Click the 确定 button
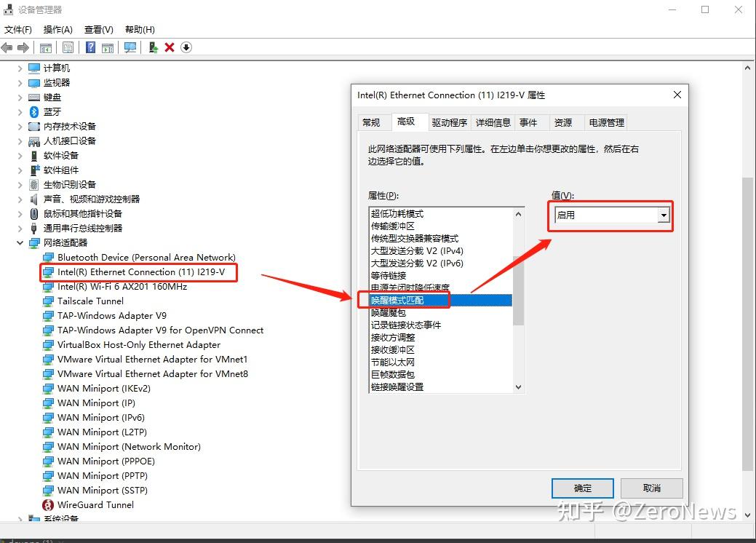The height and width of the screenshot is (543, 756). [582, 488]
